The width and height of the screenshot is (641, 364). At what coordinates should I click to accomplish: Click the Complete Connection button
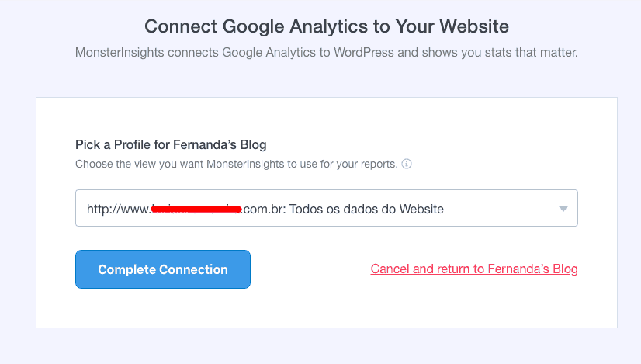pyautogui.click(x=163, y=269)
